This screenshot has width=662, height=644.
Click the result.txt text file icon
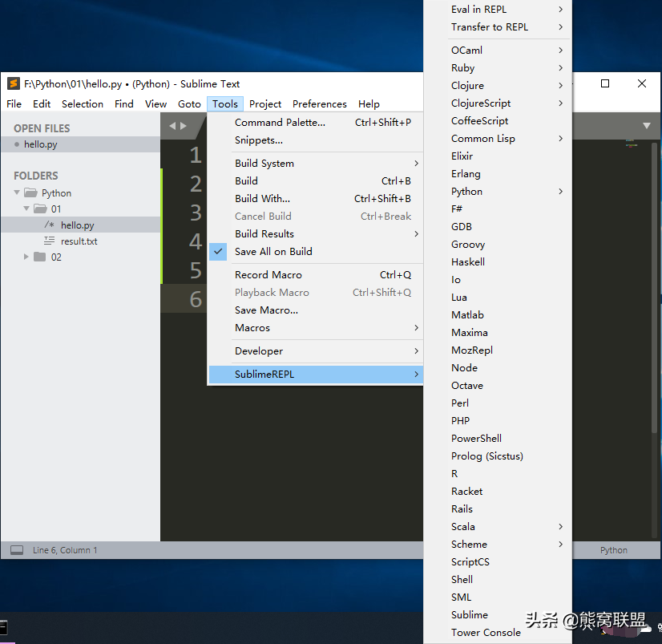(50, 241)
